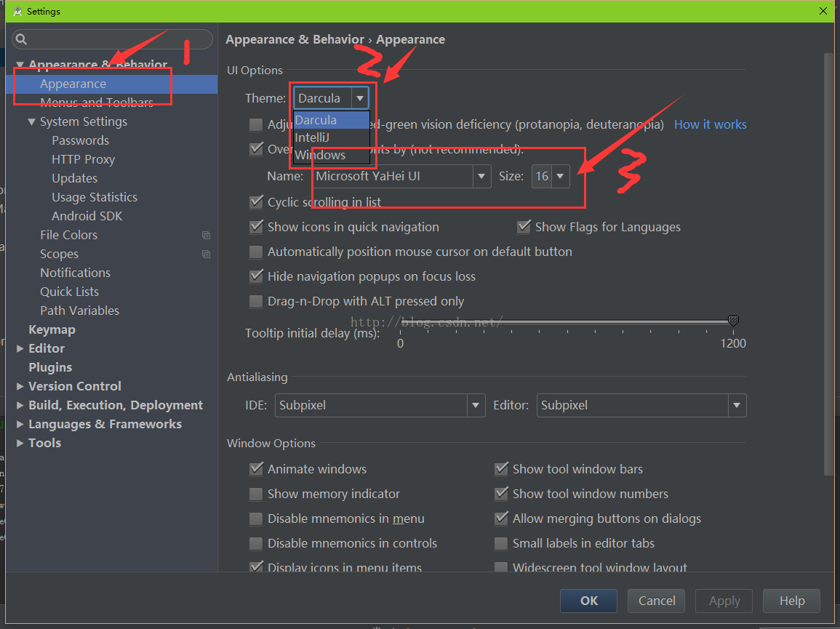Select IntelliJ theme option
The width and height of the screenshot is (840, 629).
pyautogui.click(x=332, y=137)
